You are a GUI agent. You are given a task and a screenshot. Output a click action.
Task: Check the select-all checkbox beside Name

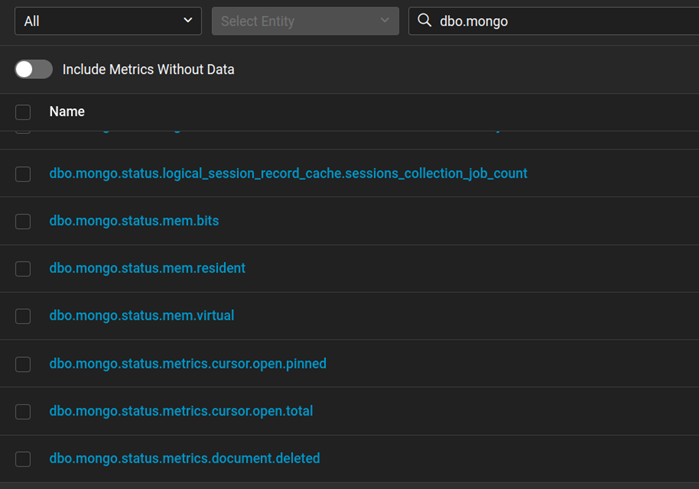tap(23, 112)
